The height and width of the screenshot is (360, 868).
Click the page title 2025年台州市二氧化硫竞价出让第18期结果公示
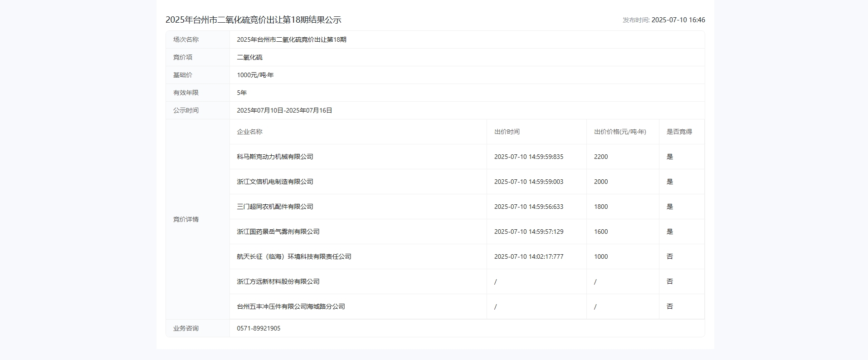click(253, 20)
